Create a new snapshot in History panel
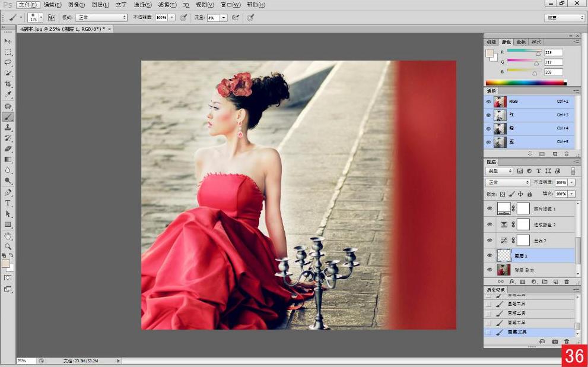588x367 pixels. point(555,341)
